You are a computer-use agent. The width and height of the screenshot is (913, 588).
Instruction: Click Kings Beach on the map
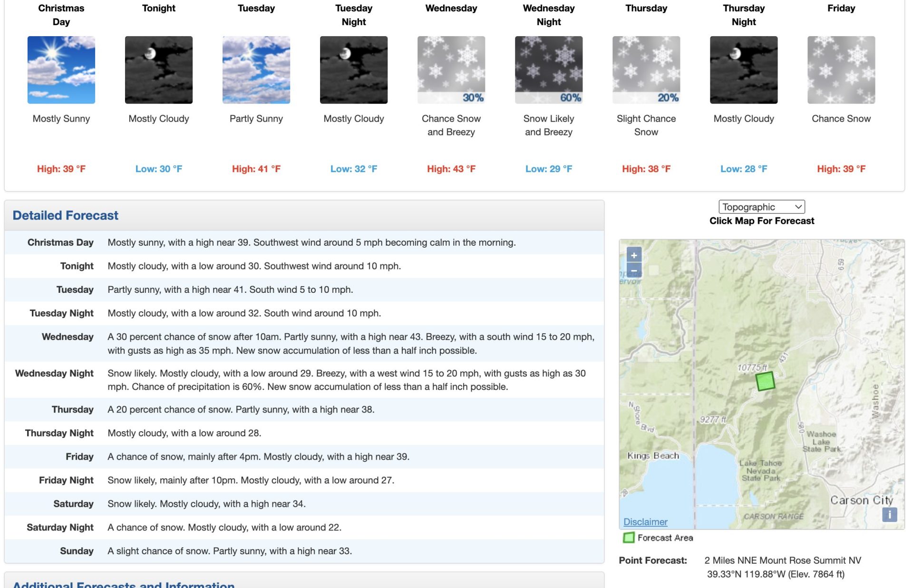[653, 455]
